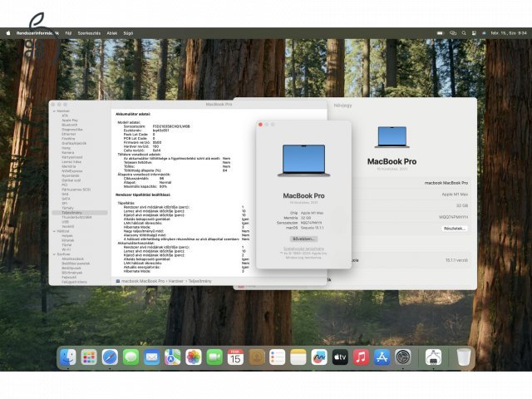Click the Részletek... button in Névjegy window

pyautogui.click(x=455, y=229)
